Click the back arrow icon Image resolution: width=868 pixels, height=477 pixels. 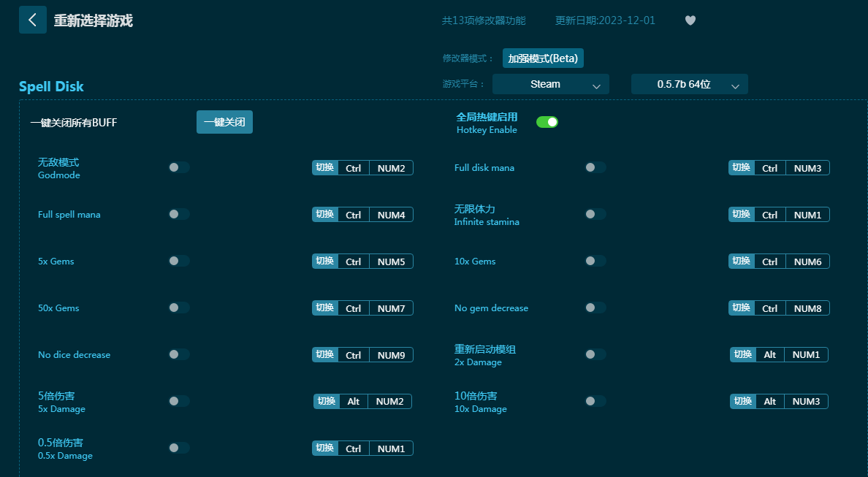(32, 20)
